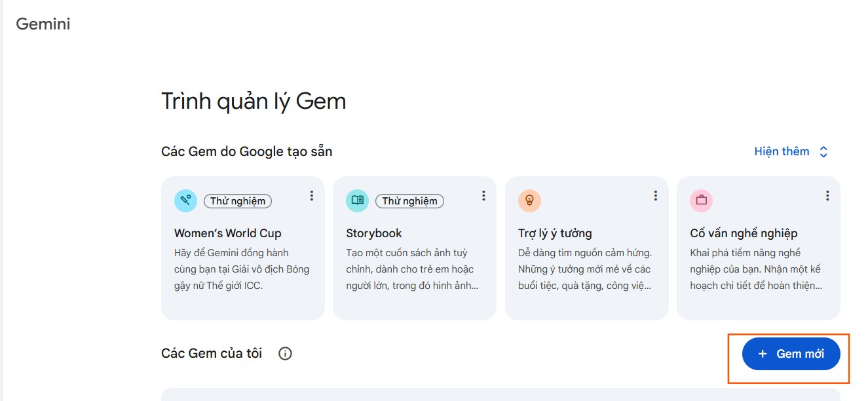
Task: Open the Trợ lý ý tưởng Gem title
Action: [554, 233]
